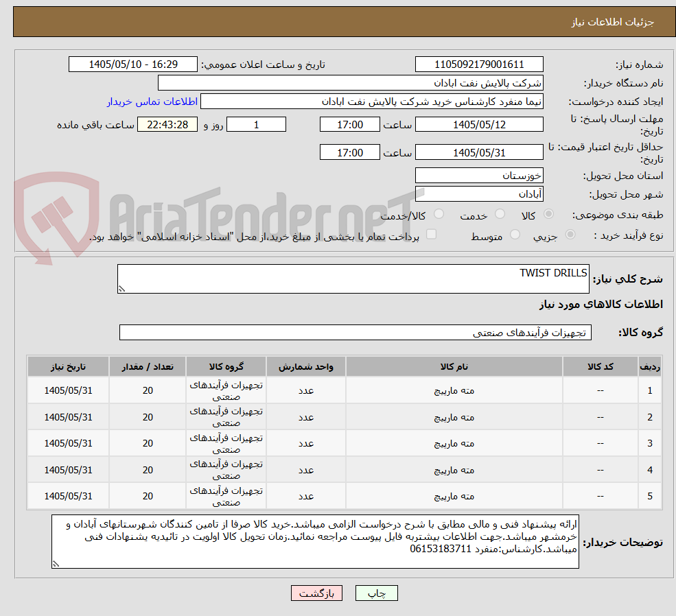Screen dimensions: 676x616
Task: Click unit عدد in row 4
Action: (306, 471)
